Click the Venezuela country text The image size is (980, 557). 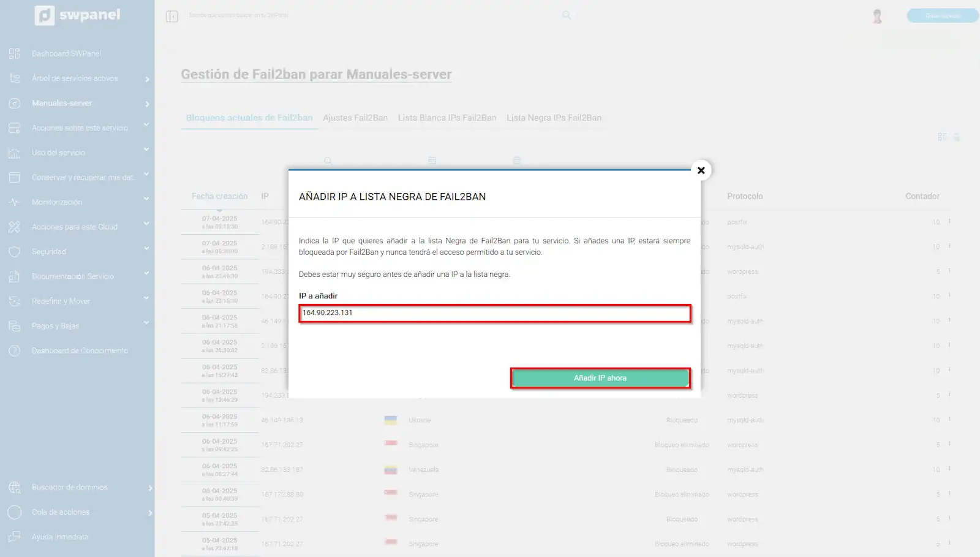tap(424, 470)
